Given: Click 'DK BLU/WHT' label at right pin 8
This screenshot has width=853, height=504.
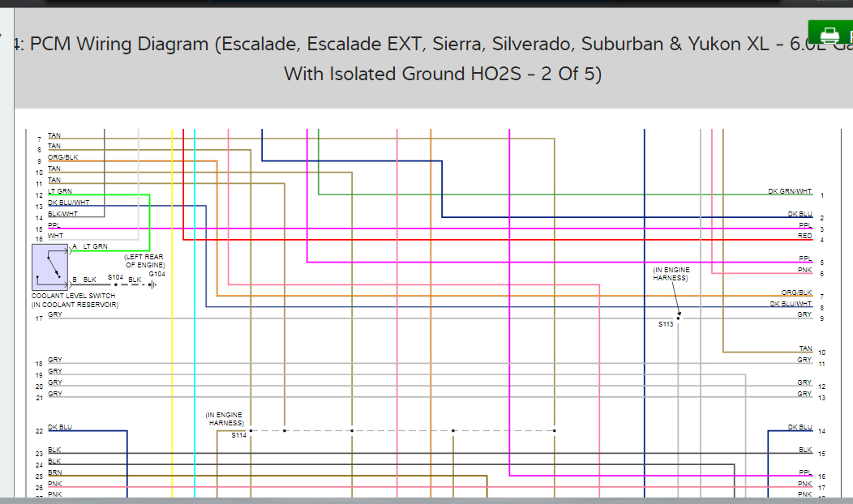Looking at the screenshot, I should pyautogui.click(x=791, y=304).
